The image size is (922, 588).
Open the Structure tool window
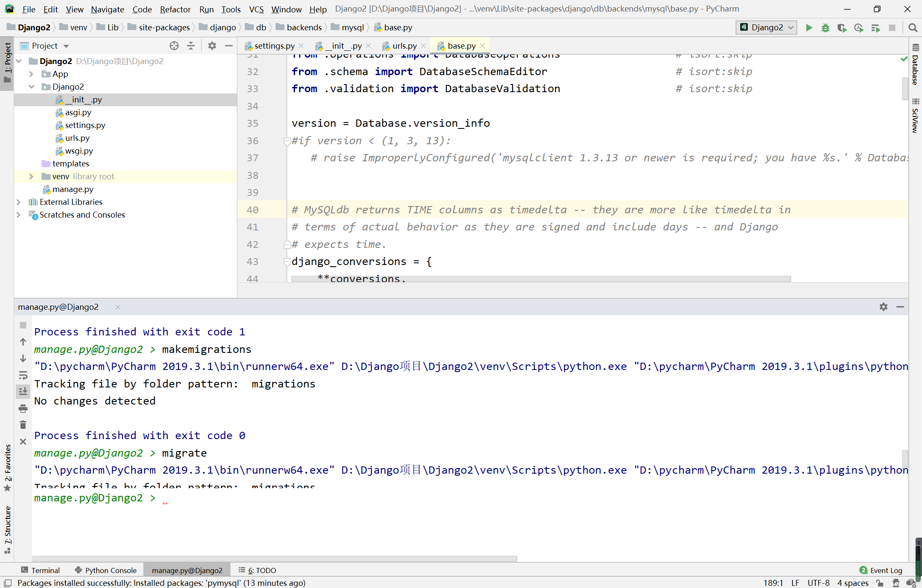tap(7, 530)
